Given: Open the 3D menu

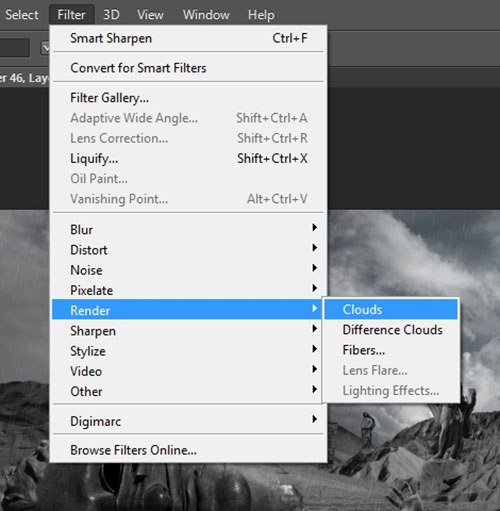Looking at the screenshot, I should pyautogui.click(x=111, y=15).
